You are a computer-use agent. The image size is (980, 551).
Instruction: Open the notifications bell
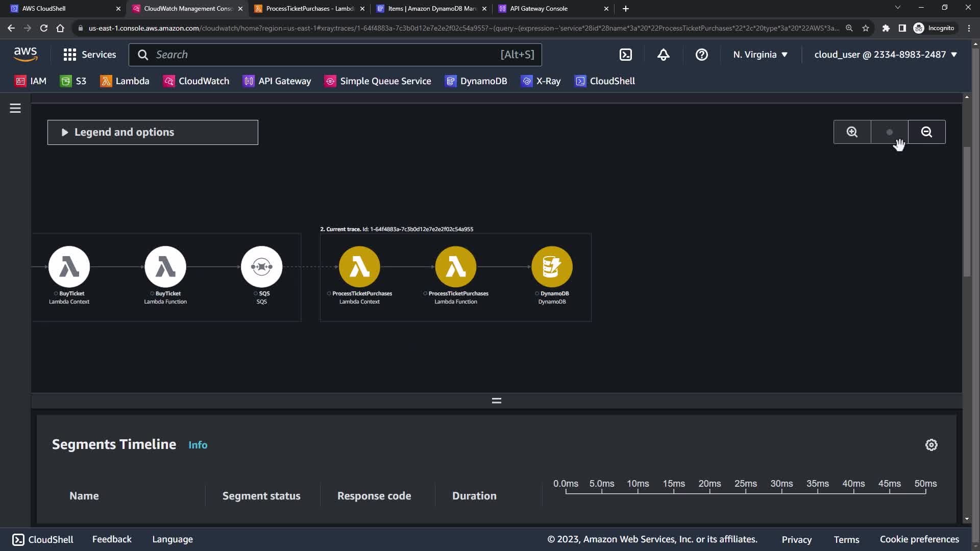click(x=663, y=55)
